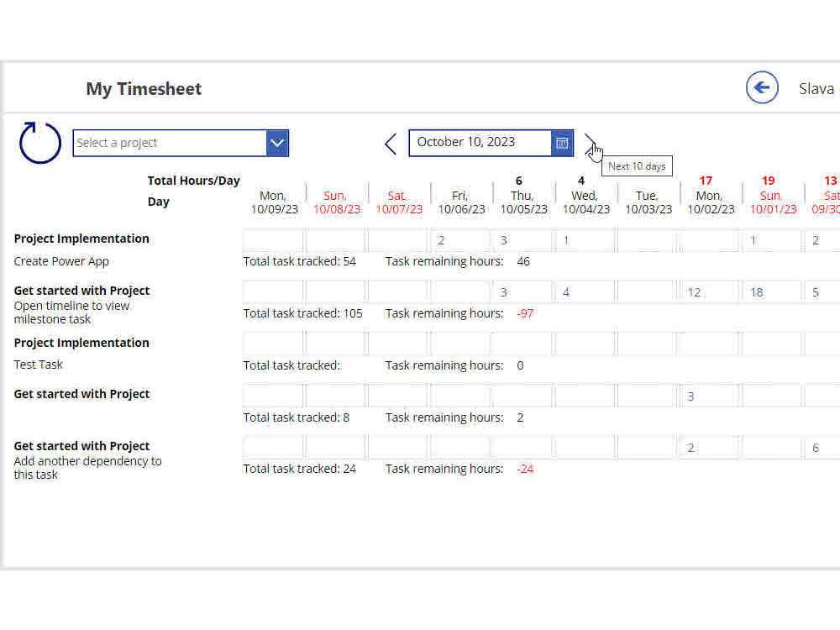Open the calendar icon in the date picker
Screen dimensions: 840x630
tap(562, 143)
